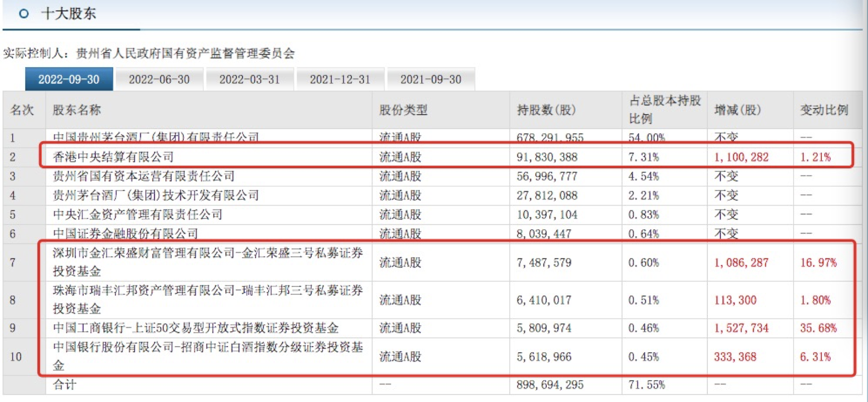Select 瑞丰汇邦三号私募证券投资基金 shareholder name
This screenshot has height=402, width=868.
pos(208,299)
